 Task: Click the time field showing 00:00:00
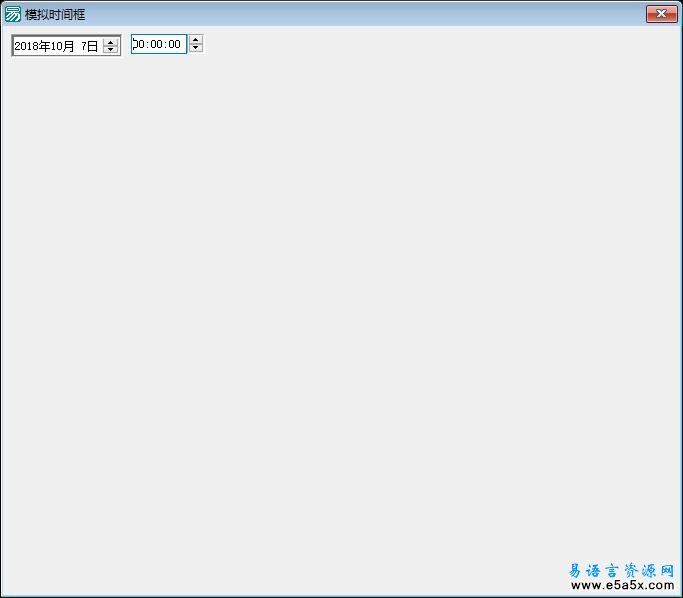(159, 44)
